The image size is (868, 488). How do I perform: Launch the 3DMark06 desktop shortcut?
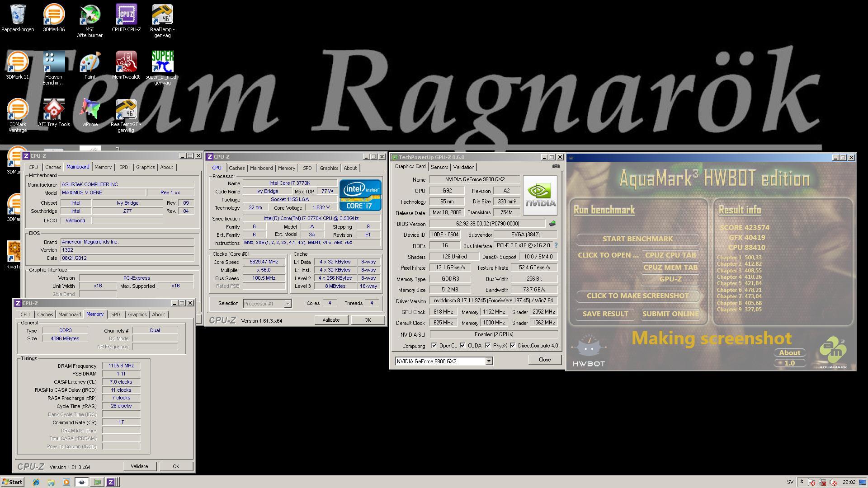pyautogui.click(x=54, y=18)
